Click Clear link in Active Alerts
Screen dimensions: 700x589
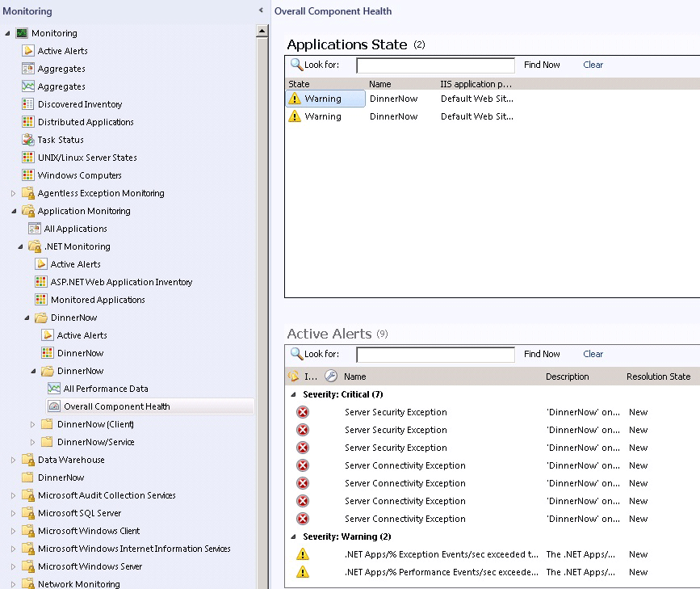click(593, 354)
